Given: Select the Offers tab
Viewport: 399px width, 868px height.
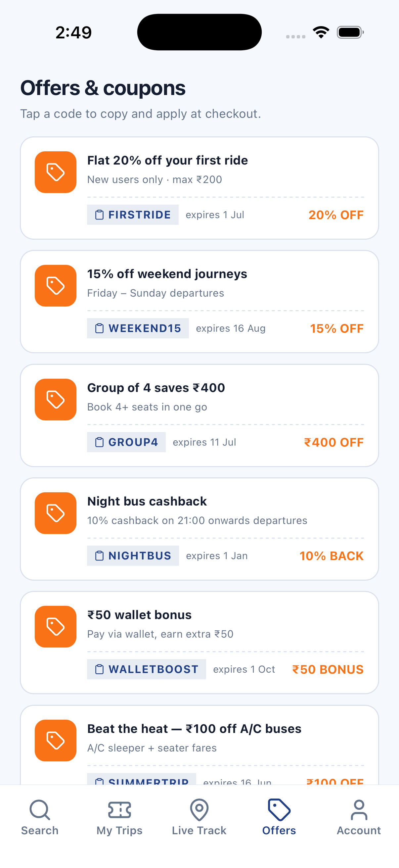Looking at the screenshot, I should [279, 817].
